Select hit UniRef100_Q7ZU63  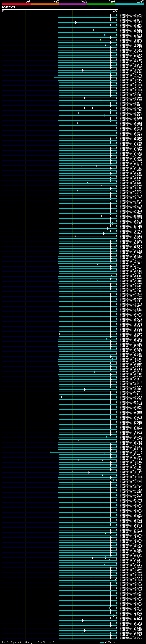click(131, 618)
